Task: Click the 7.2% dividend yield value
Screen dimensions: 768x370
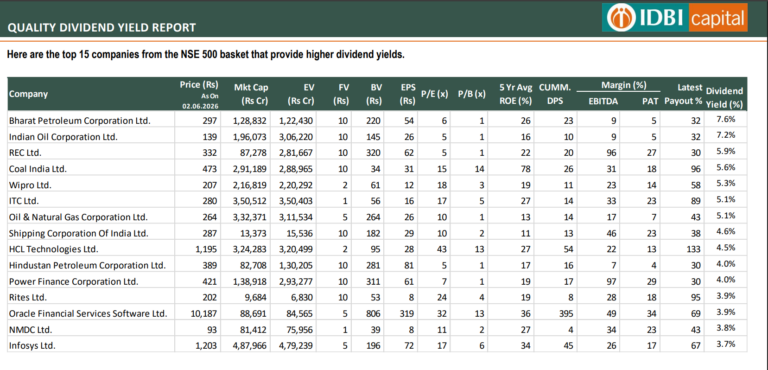Action: [x=726, y=135]
